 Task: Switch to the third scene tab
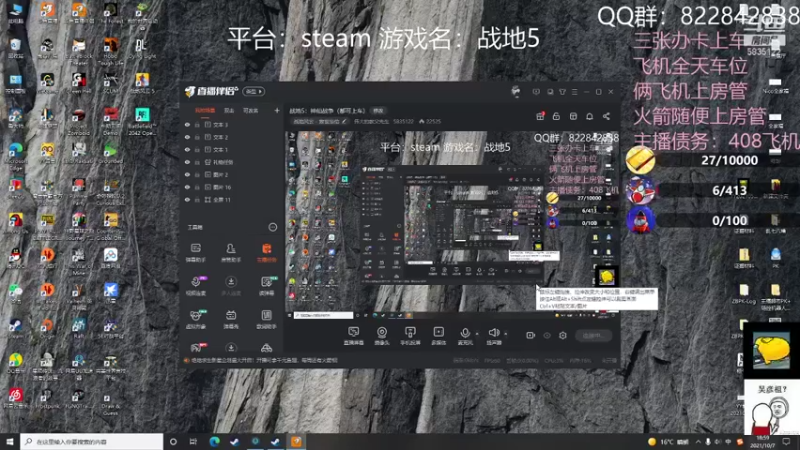point(251,110)
